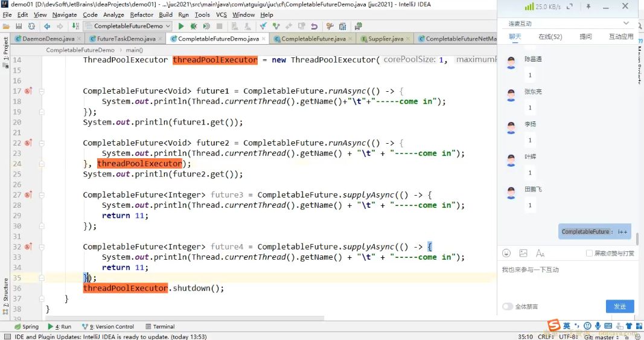644x340 pixels.
Task: Open the Refactor menu
Action: (142, 14)
